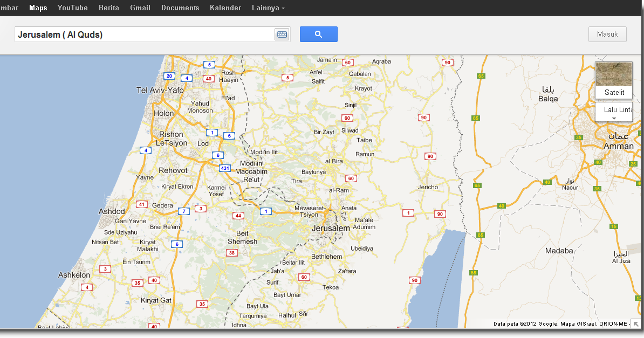Click the route 90 shield beside the Dead Sea

(414, 280)
